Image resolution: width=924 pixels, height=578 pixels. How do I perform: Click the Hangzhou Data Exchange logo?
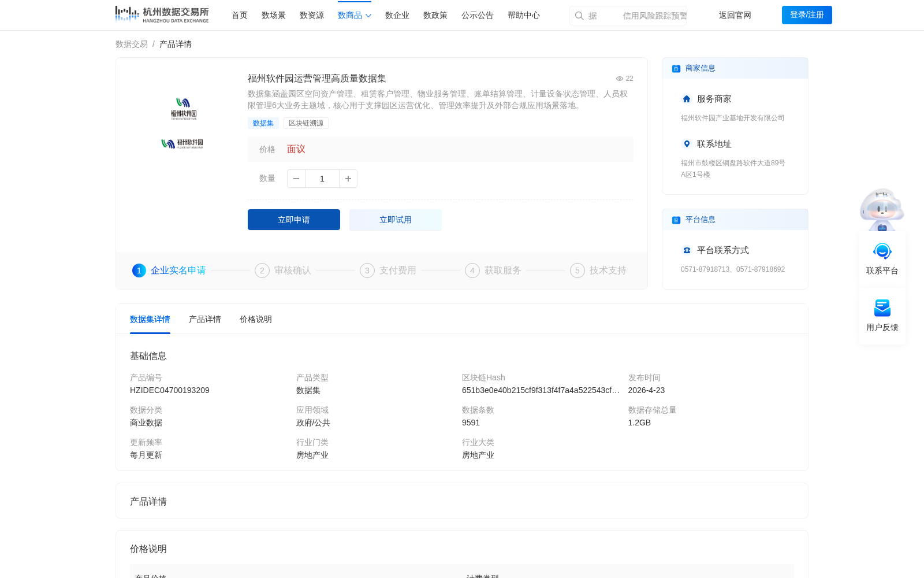tap(162, 14)
